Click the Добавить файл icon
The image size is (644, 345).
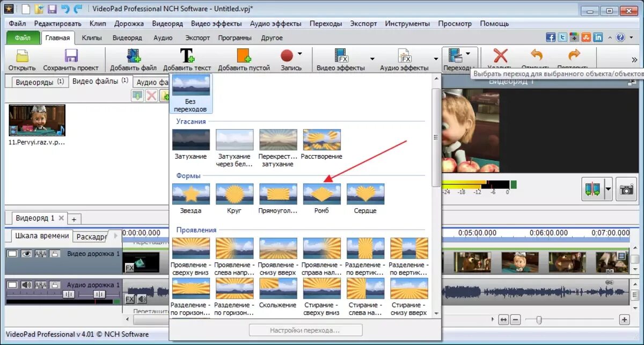134,56
